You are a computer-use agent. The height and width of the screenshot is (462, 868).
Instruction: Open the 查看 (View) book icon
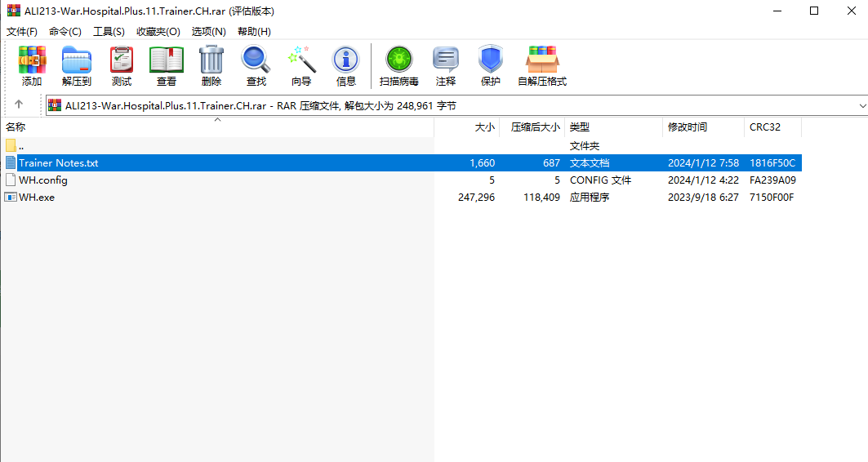pos(166,60)
